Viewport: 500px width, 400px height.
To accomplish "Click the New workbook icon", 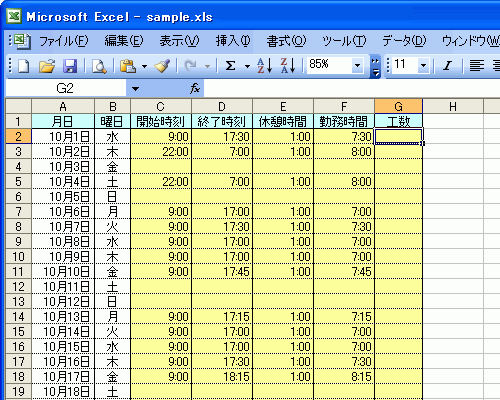I will pyautogui.click(x=23, y=66).
